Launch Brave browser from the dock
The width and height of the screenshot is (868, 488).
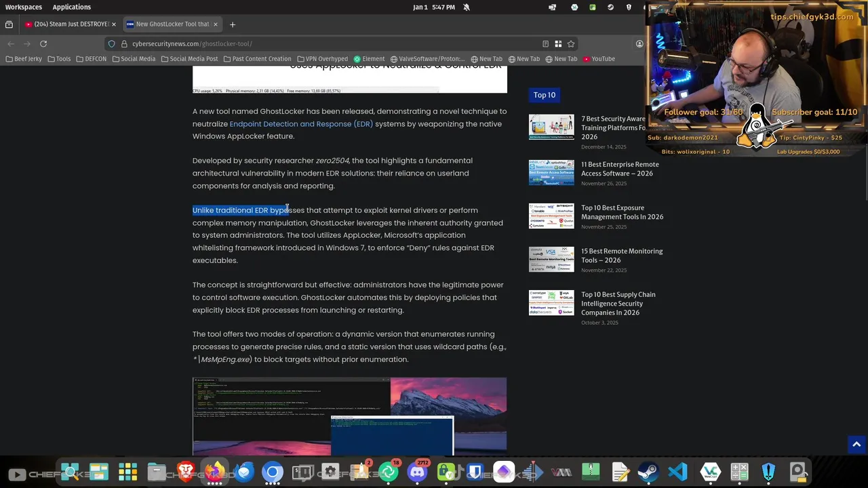tap(186, 472)
